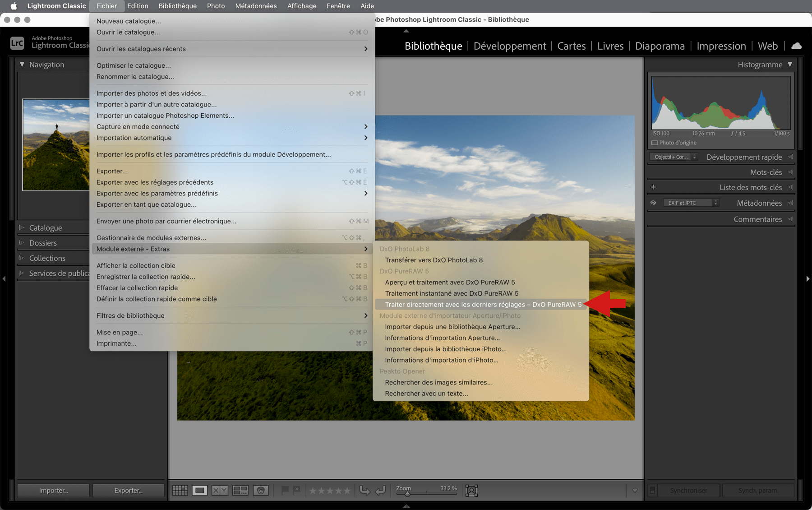Screen dimensions: 812x510
Task: Open toolbar content options triangle
Action: pos(635,491)
